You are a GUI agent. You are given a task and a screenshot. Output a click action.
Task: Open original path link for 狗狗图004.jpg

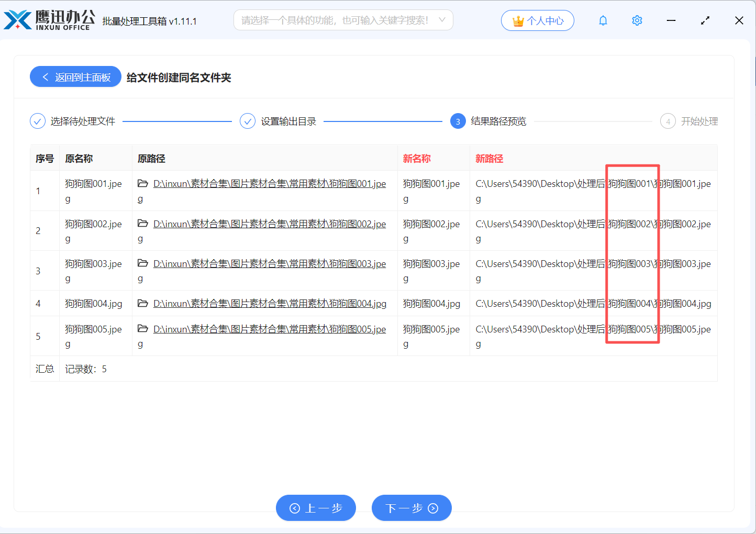(x=269, y=304)
